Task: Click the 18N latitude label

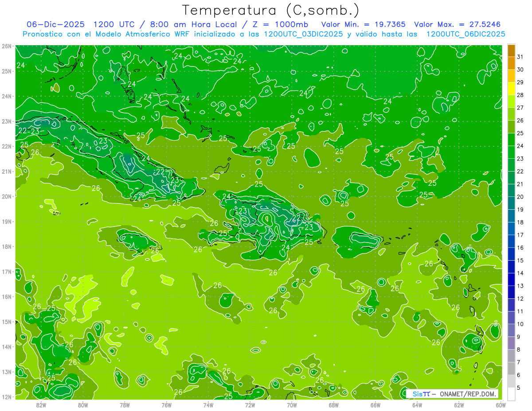Action: click(x=6, y=247)
